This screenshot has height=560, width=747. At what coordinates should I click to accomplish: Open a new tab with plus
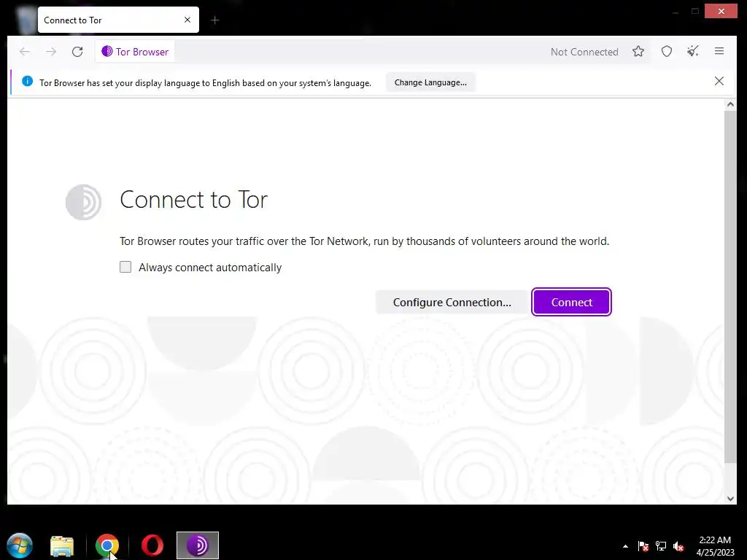click(x=215, y=20)
